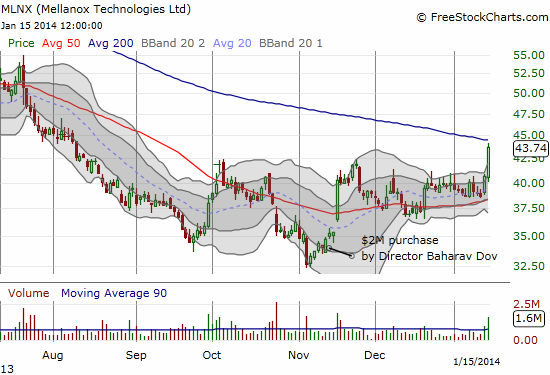This screenshot has width=550, height=375.
Task: Click the 37.50 price axis label
Action: [529, 208]
